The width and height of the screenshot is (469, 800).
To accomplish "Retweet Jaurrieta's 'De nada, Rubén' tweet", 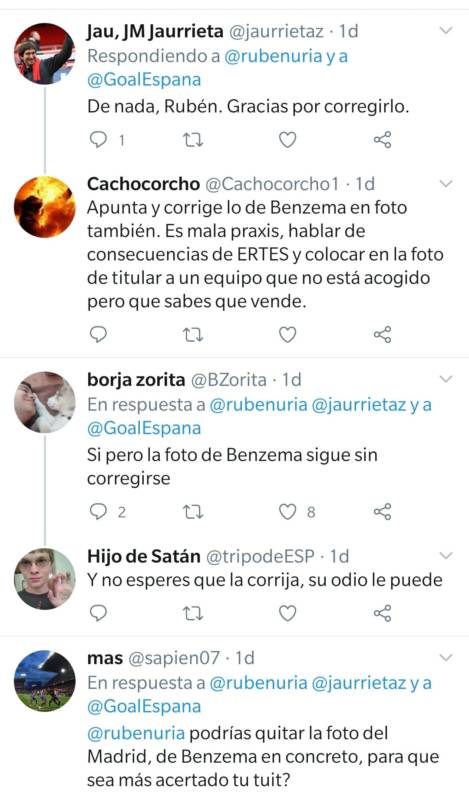I will [x=193, y=139].
